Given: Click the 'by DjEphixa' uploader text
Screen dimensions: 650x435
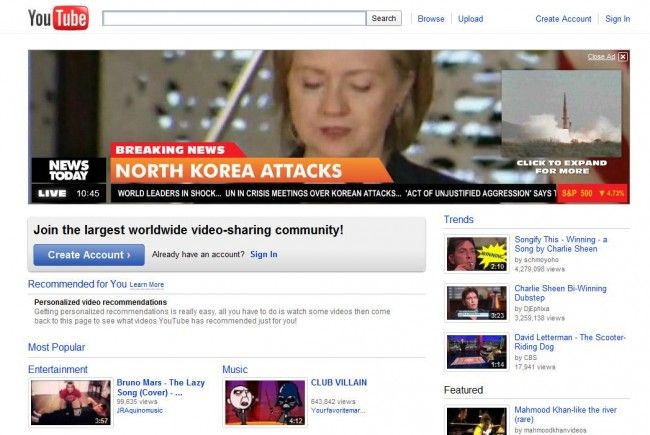Looking at the screenshot, I should coord(532,309).
